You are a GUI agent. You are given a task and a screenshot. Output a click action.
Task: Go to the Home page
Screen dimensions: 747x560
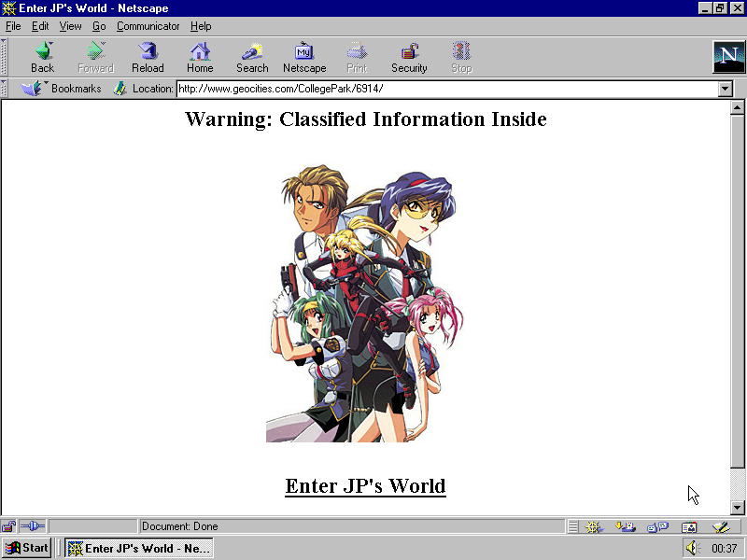pos(200,57)
